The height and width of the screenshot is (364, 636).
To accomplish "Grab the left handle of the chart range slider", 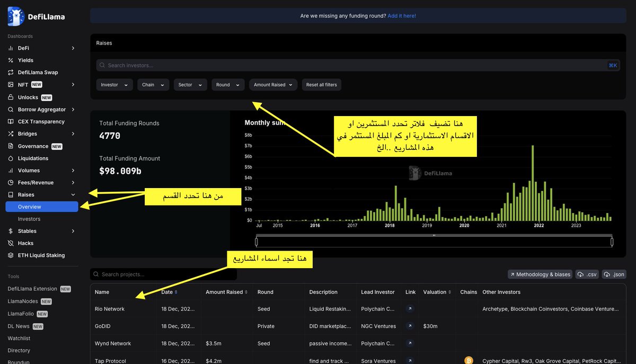I will point(257,242).
